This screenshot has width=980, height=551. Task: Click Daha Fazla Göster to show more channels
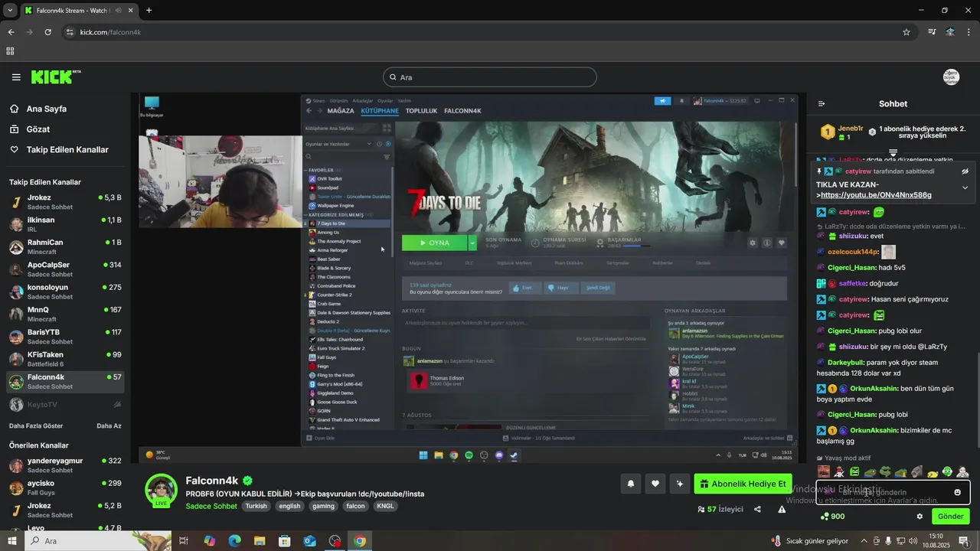point(36,425)
